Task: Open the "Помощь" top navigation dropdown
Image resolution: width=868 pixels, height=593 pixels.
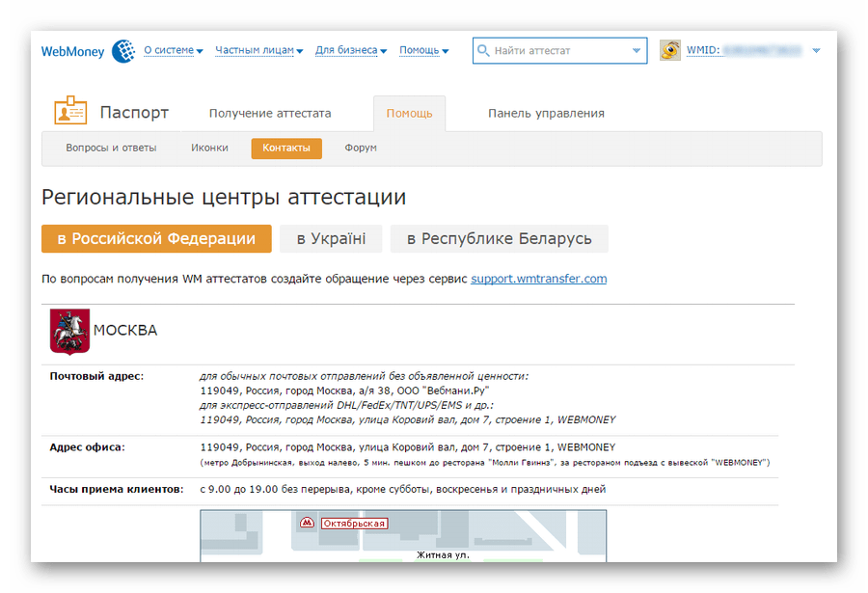Action: coord(424,50)
